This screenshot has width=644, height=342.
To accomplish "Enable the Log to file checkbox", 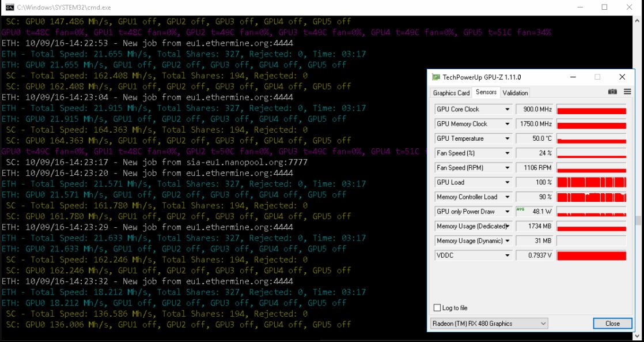I will pyautogui.click(x=437, y=308).
